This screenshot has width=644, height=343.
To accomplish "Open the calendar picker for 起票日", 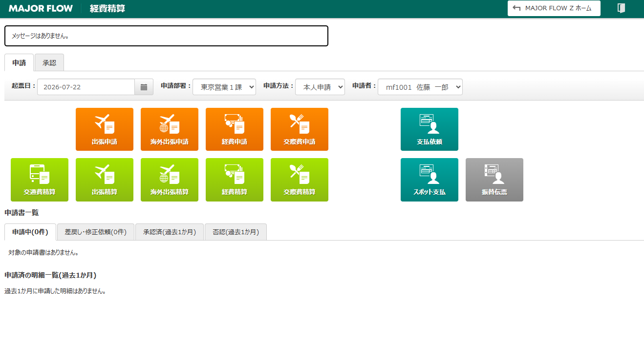I will pos(144,87).
